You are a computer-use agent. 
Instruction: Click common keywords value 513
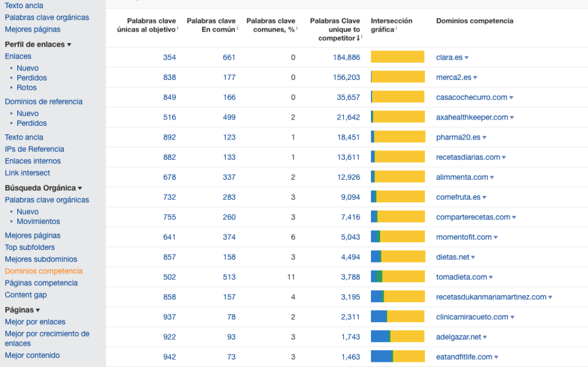click(229, 277)
